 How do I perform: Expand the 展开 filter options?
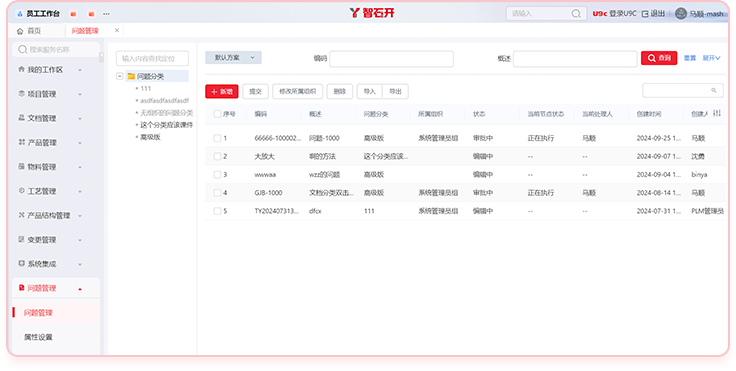tap(711, 58)
